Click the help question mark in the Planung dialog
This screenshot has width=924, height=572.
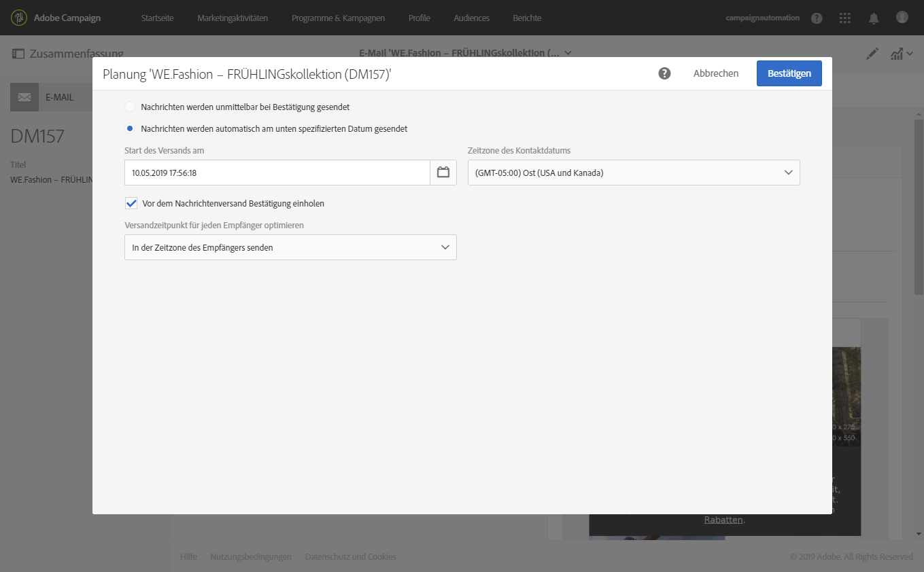[x=664, y=73]
